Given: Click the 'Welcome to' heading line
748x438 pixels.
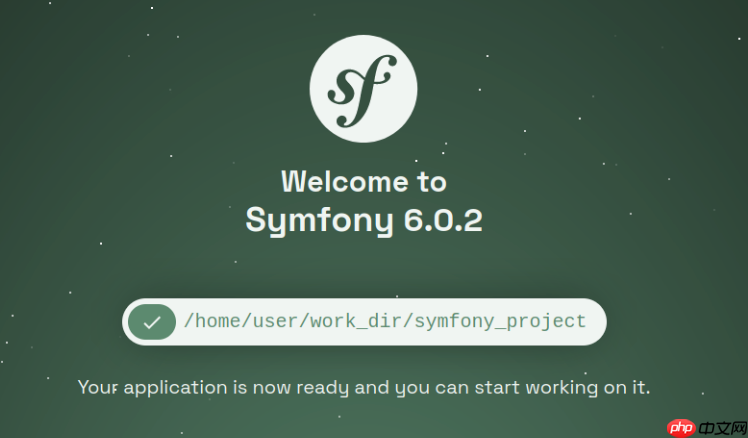Looking at the screenshot, I should tap(364, 182).
